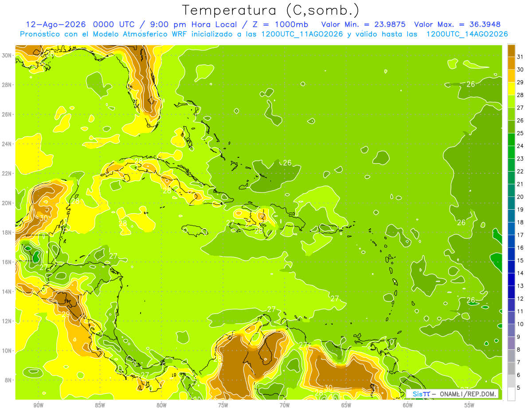Click the title "Temperatura (C,somb.)"

tap(271, 11)
